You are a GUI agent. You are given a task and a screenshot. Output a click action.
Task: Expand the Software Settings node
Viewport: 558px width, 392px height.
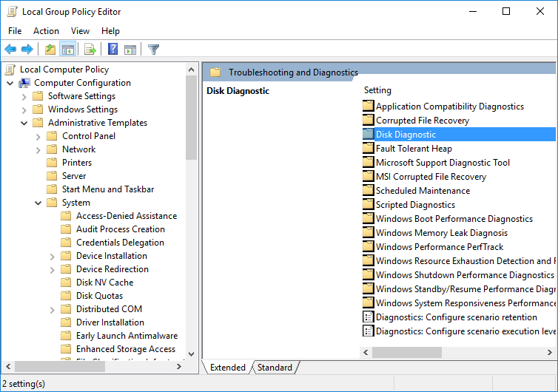tap(24, 96)
